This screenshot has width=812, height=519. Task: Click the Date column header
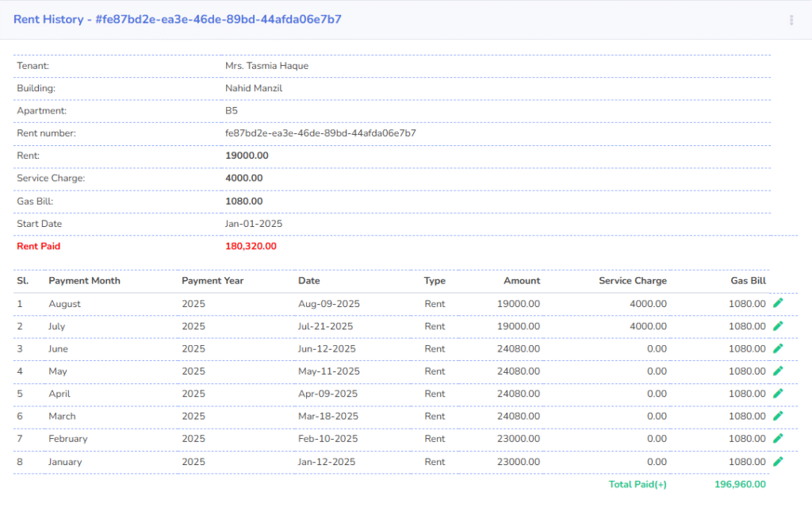point(309,280)
